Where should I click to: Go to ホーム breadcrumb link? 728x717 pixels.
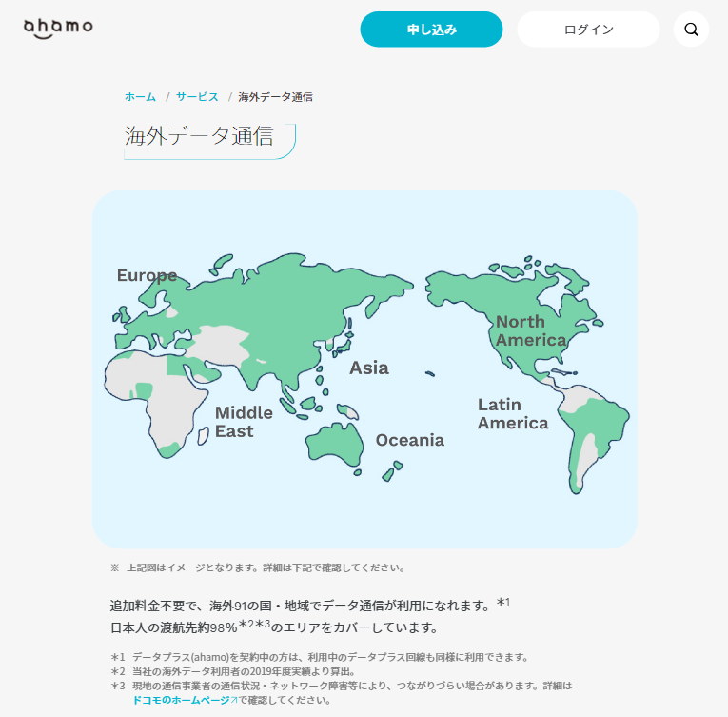pos(140,97)
